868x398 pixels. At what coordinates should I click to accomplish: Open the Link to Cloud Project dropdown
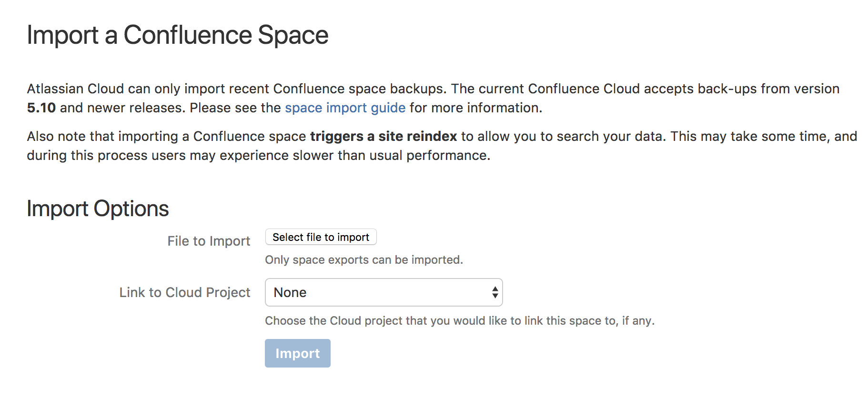pos(384,292)
